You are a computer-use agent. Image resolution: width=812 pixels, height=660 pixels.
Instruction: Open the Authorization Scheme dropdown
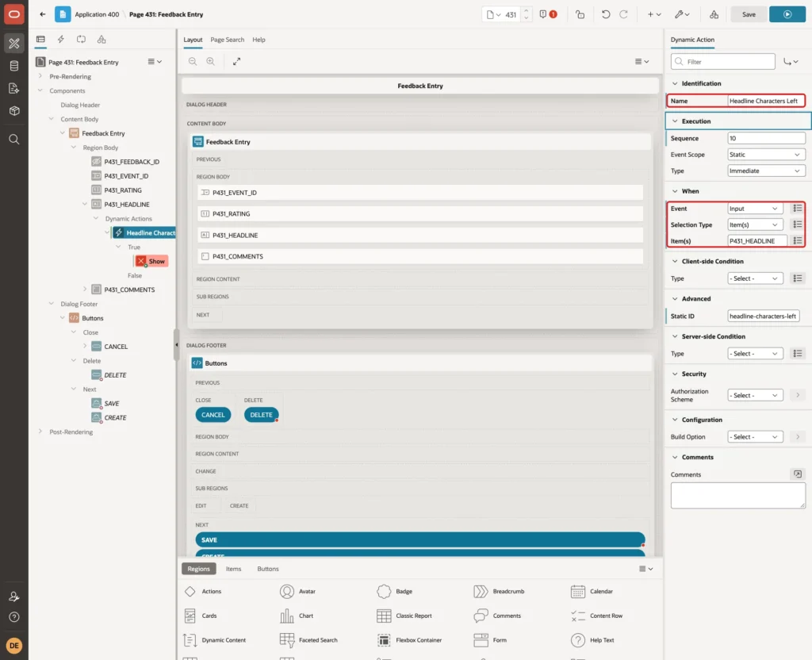click(755, 395)
